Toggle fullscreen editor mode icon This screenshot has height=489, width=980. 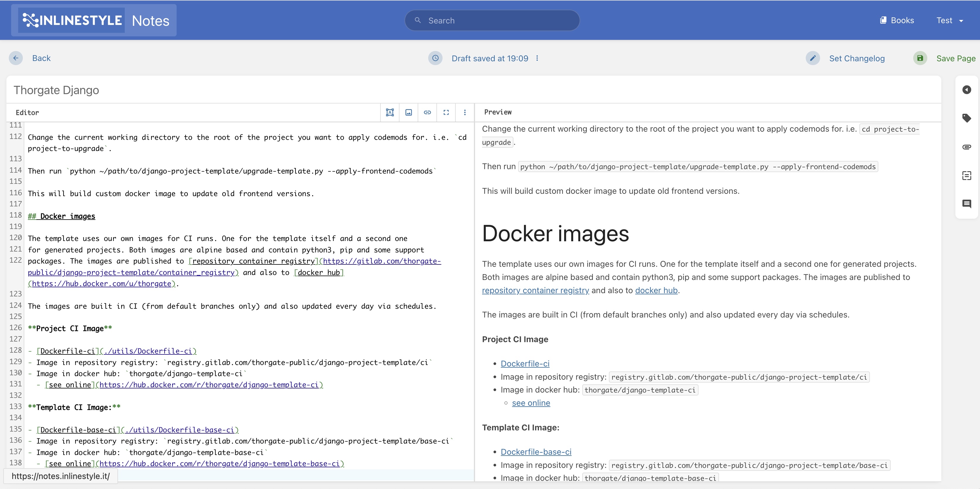[x=446, y=112]
